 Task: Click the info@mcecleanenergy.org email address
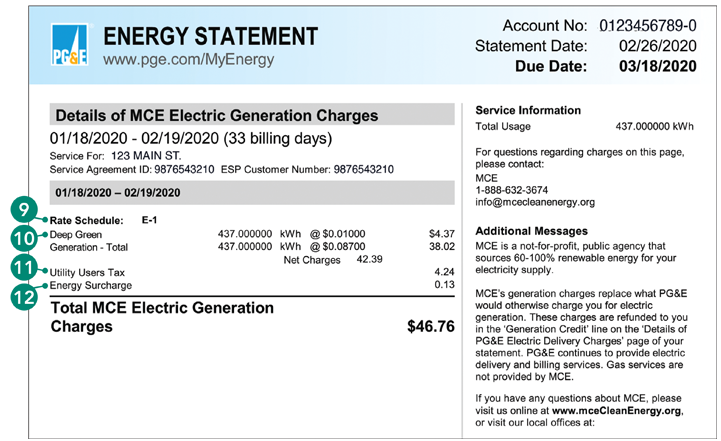click(535, 202)
